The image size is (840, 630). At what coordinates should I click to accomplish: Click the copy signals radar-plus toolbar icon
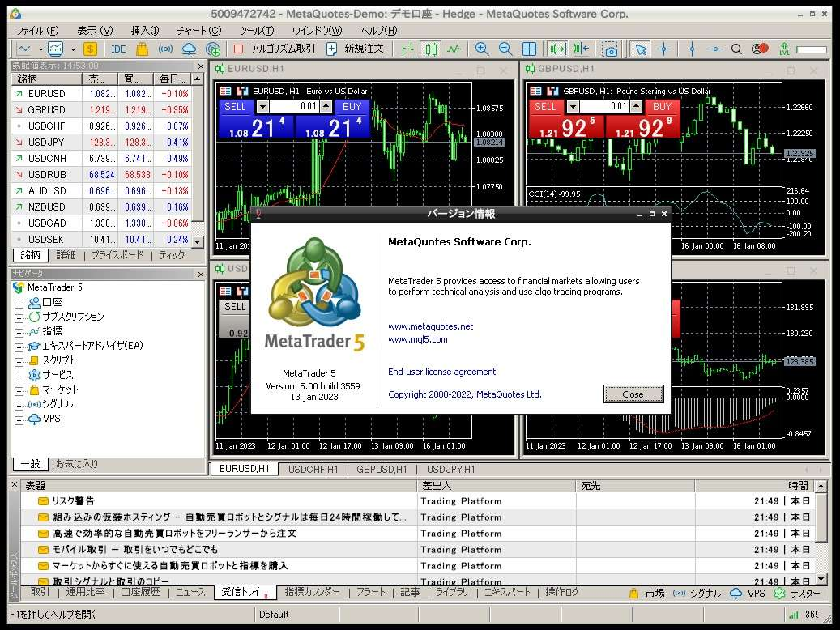pos(213,49)
